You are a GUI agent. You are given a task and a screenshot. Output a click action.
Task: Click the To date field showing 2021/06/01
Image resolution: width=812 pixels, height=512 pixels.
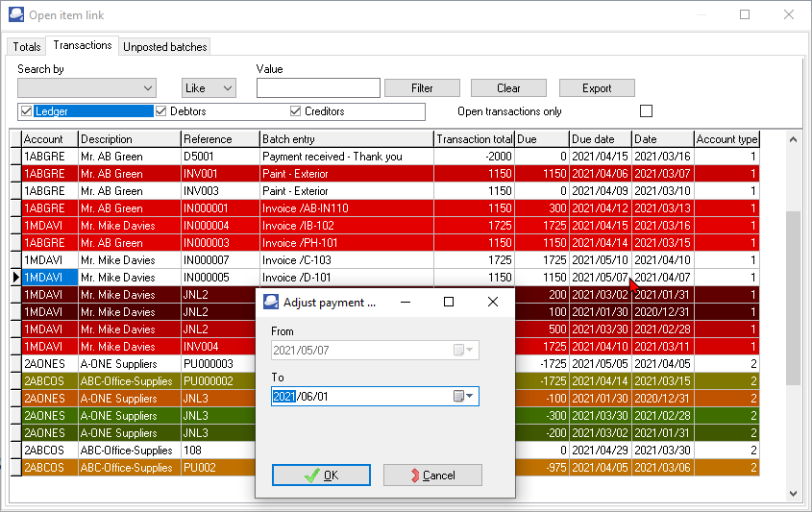tap(375, 397)
